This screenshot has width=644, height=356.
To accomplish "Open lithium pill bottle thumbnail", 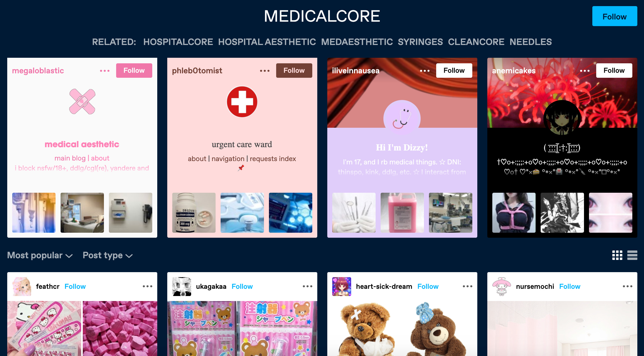I will coord(194,213).
